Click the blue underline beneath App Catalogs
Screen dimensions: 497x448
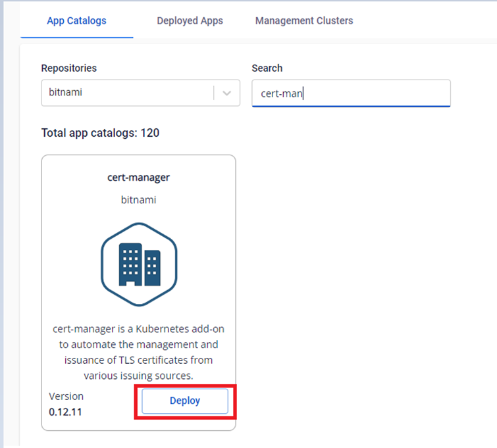point(76,37)
